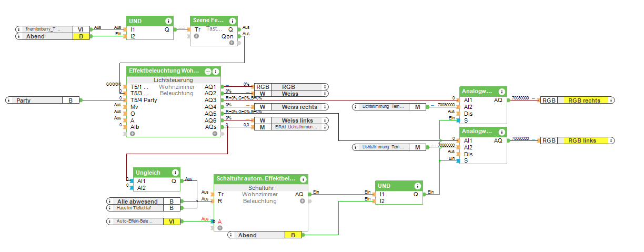Open info icon on Ungleich block
644x252 pixels.
point(175,172)
